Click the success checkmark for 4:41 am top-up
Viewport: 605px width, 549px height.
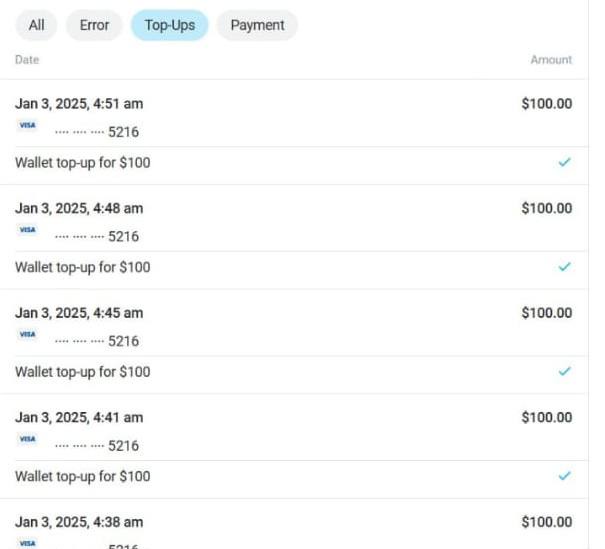[564, 476]
